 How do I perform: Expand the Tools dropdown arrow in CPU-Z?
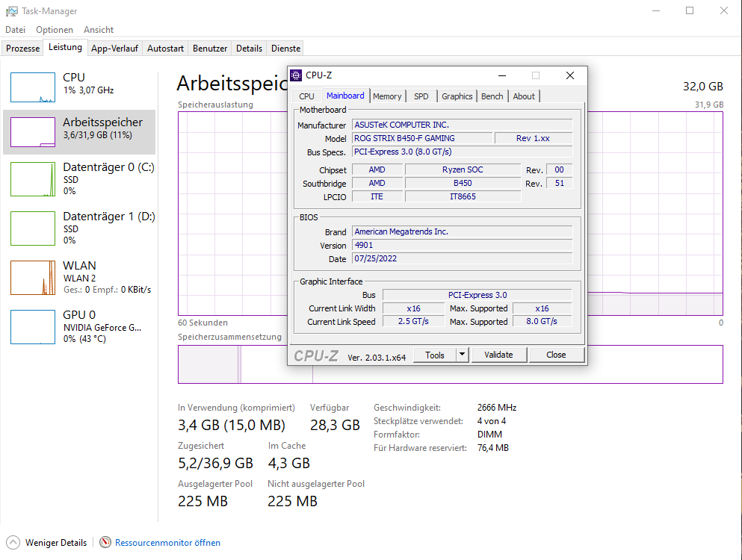tap(463, 355)
